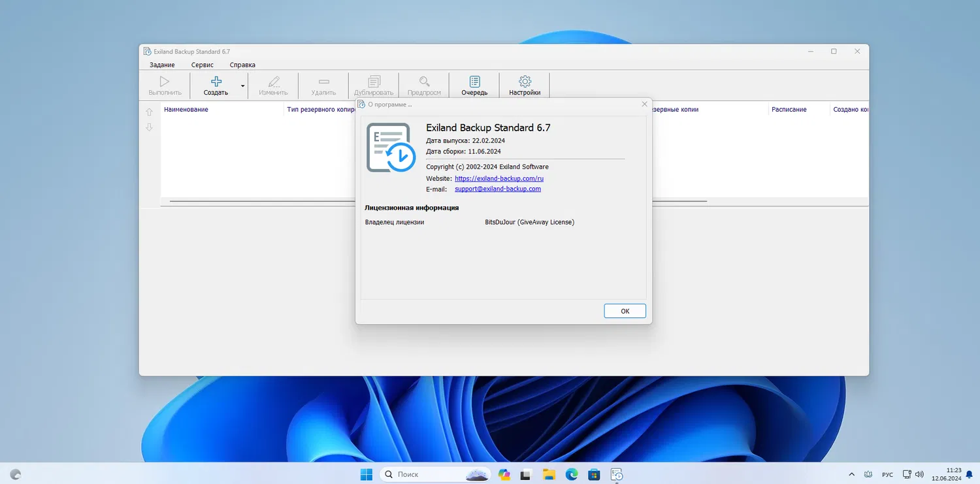Screen dimensions: 980x484
Task: Click the Exiland Backup logo in About dialog
Action: [391, 148]
